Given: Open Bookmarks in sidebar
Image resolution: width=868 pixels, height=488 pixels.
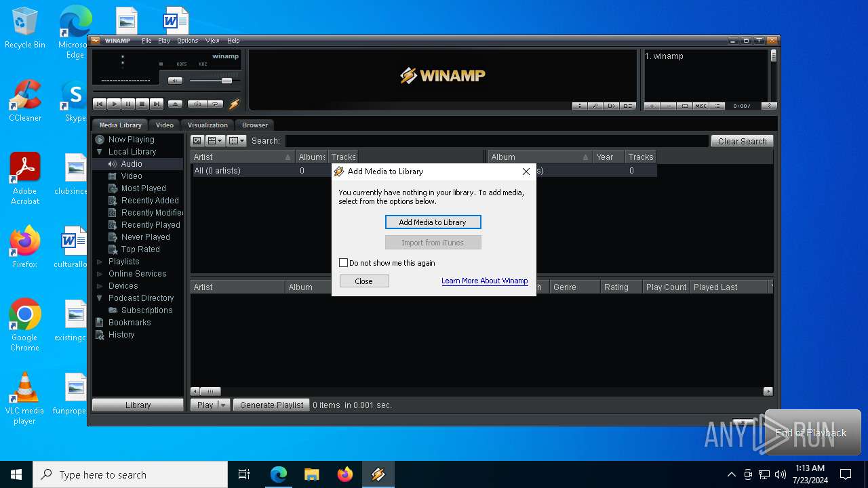Looking at the screenshot, I should pyautogui.click(x=129, y=323).
